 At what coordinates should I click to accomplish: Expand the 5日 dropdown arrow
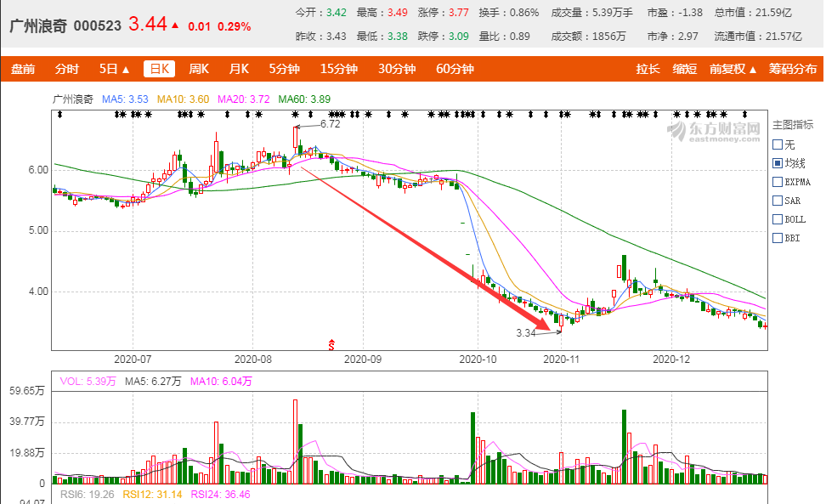pyautogui.click(x=126, y=70)
